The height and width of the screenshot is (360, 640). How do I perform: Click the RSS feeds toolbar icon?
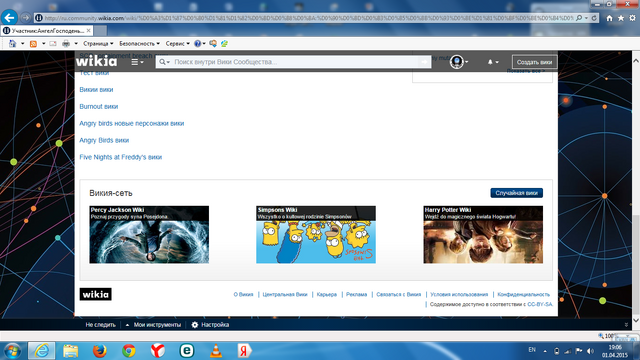tap(33, 44)
